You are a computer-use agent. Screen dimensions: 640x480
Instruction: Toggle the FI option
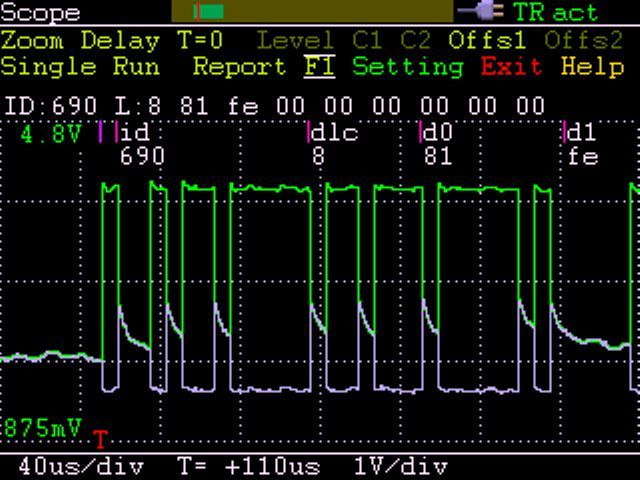320,67
